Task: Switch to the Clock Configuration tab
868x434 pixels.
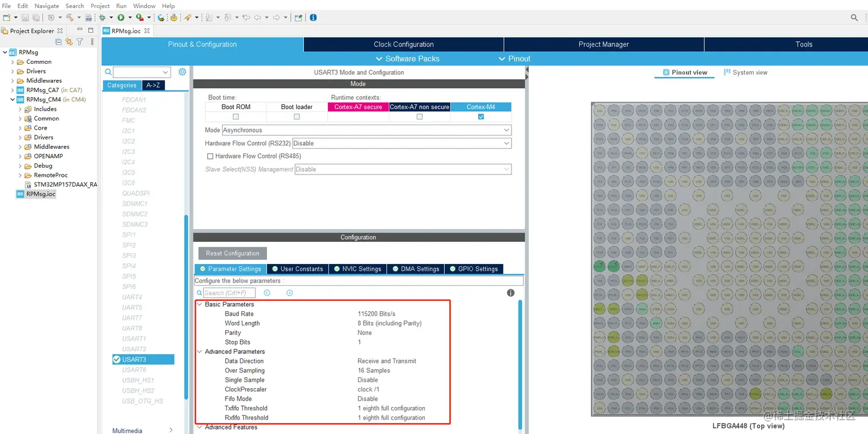Action: click(404, 44)
